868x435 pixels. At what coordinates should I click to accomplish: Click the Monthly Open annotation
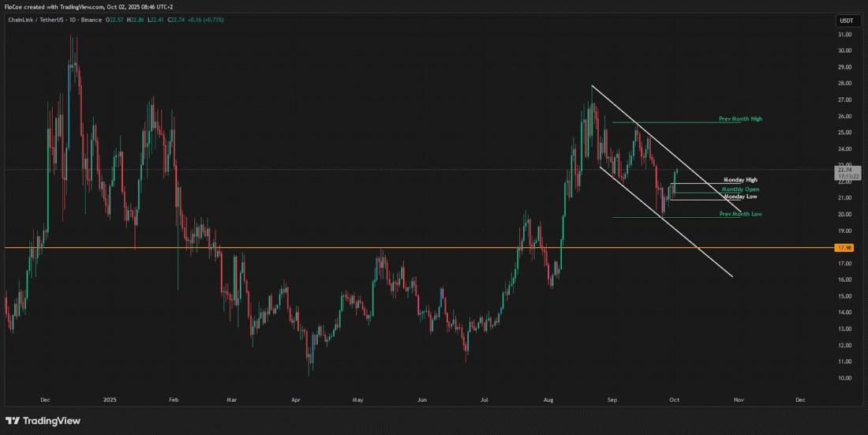tap(740, 189)
